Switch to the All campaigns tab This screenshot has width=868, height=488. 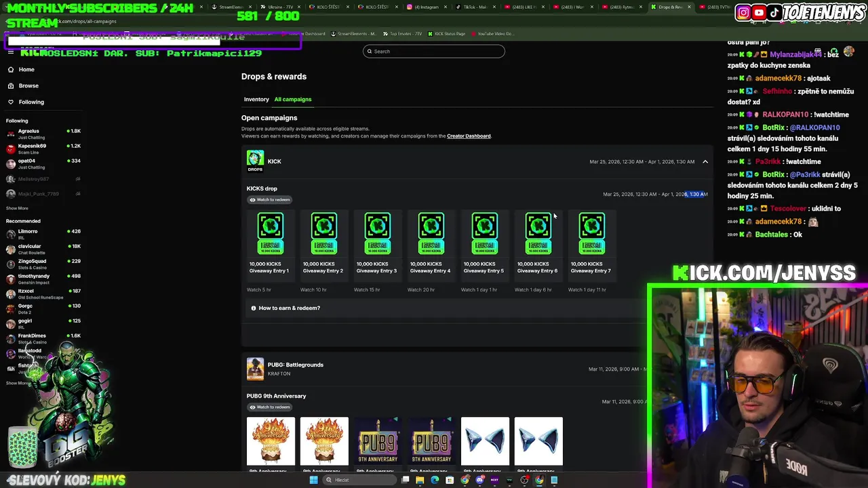click(293, 99)
